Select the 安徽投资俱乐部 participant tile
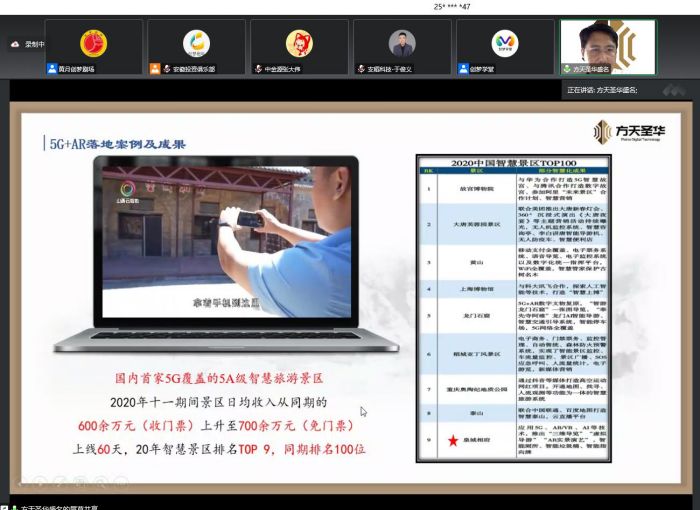 click(196, 46)
